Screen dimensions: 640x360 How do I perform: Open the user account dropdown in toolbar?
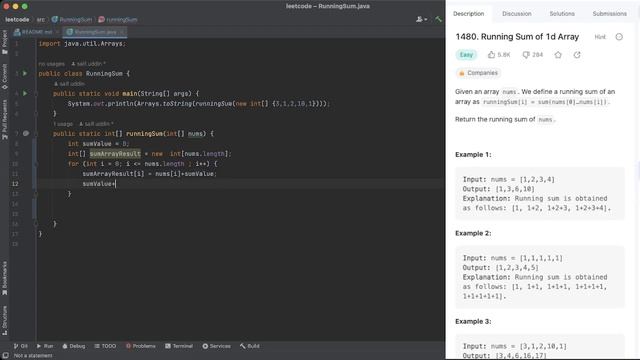tap(421, 19)
